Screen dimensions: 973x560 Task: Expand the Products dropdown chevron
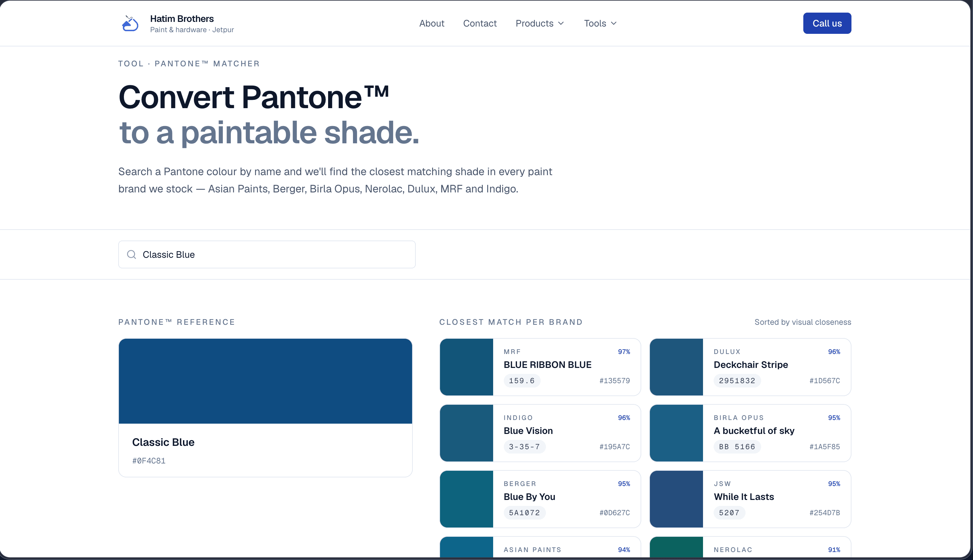[x=561, y=24]
